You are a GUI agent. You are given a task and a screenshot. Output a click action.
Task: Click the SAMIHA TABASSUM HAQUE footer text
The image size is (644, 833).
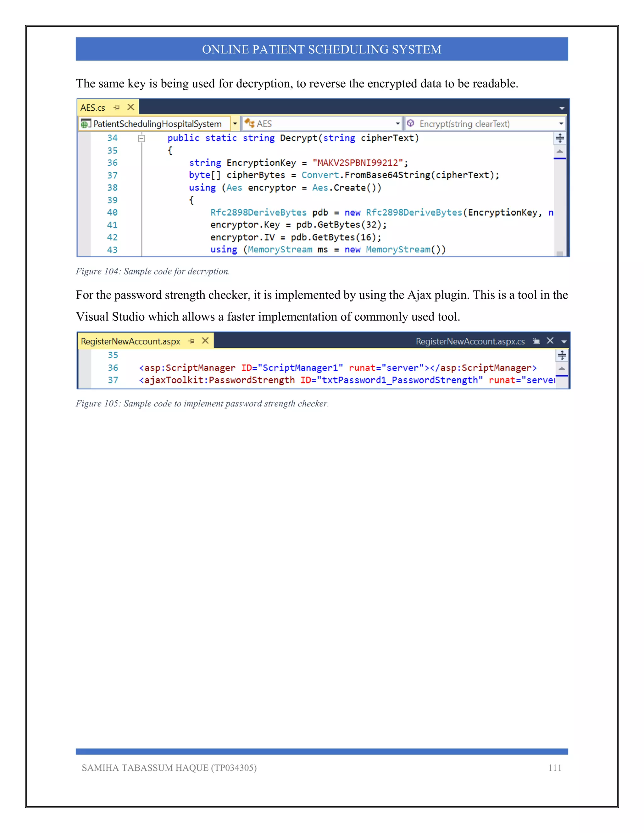169,768
